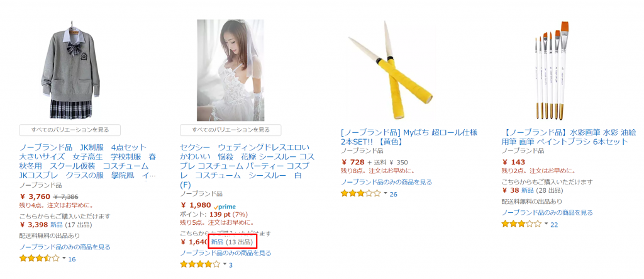Image resolution: width=644 pixels, height=279 pixels.
Task: Click 新品 link next to (13 出品)
Action: click(x=217, y=242)
